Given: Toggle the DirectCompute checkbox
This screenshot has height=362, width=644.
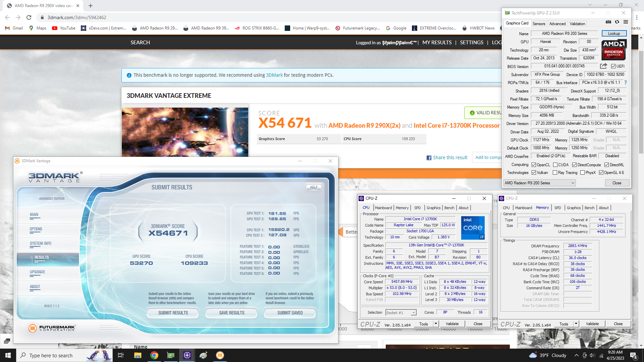Looking at the screenshot, I should 574,165.
